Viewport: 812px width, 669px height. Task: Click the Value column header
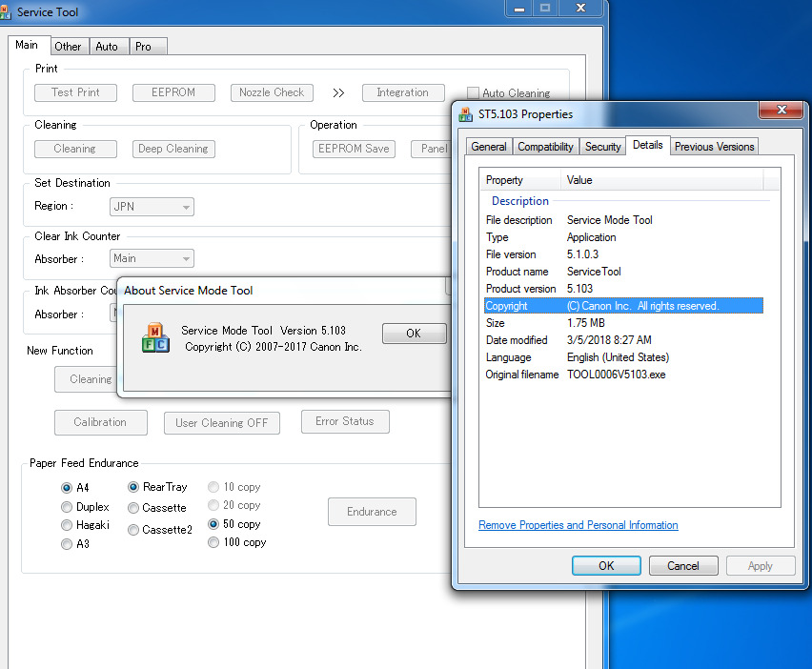661,180
